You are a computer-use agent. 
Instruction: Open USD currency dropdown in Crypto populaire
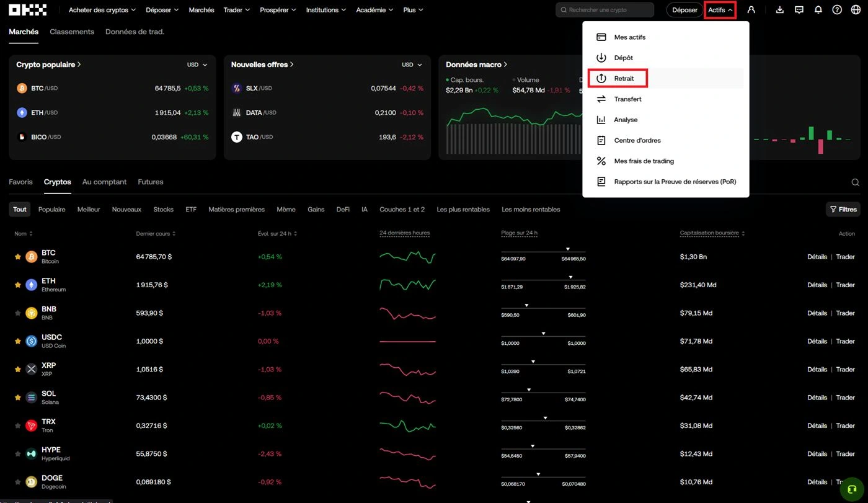(x=197, y=65)
